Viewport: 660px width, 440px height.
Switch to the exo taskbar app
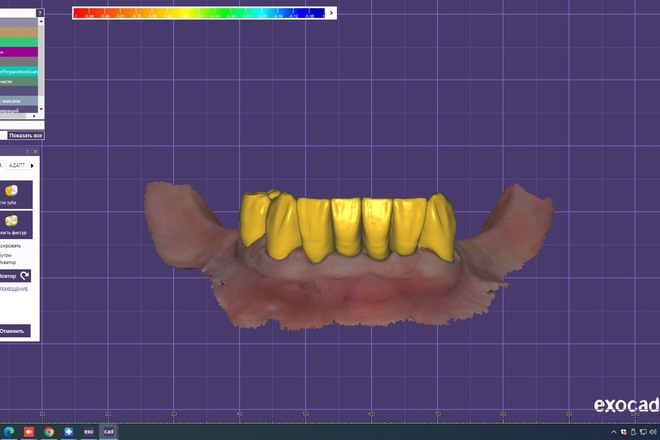88,432
